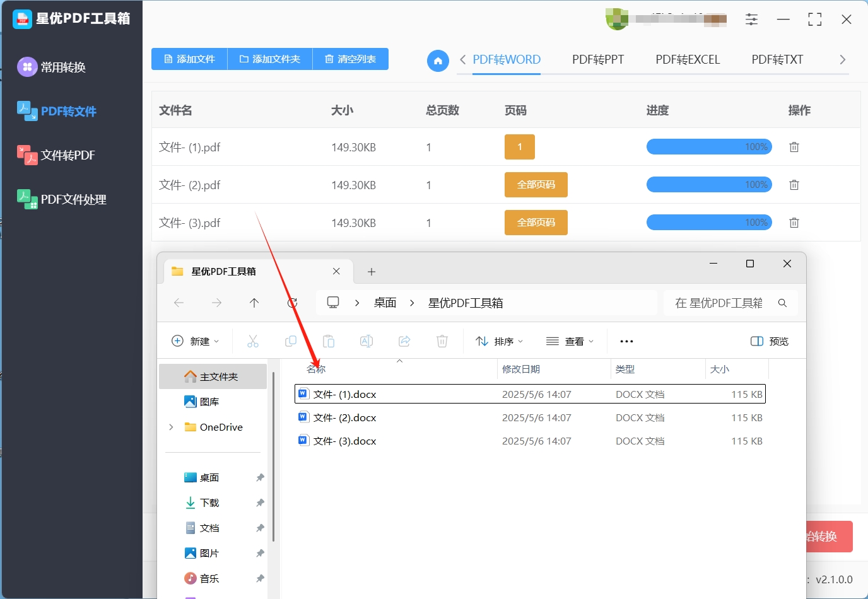Screen dimensions: 868x599
Task: Click the 添加文件夹 button
Action: click(x=270, y=59)
